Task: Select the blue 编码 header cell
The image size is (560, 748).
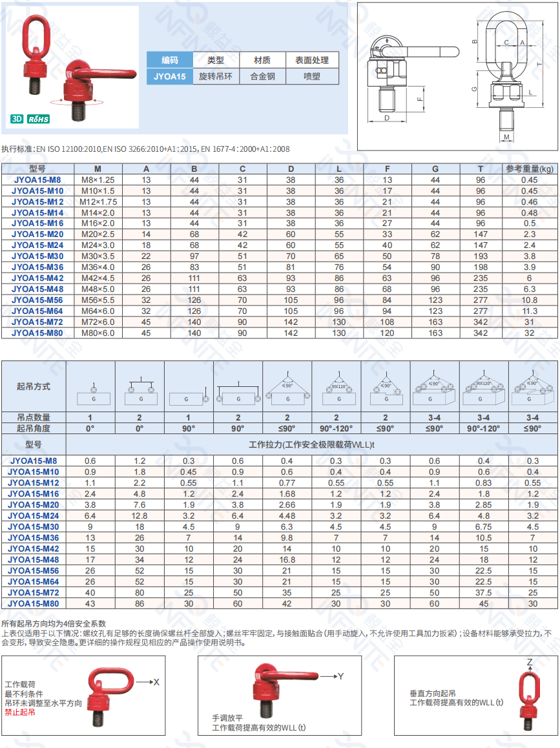Action: [x=170, y=60]
